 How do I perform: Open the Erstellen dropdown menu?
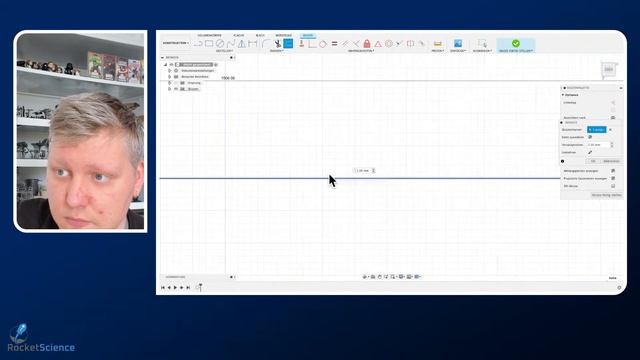[224, 51]
